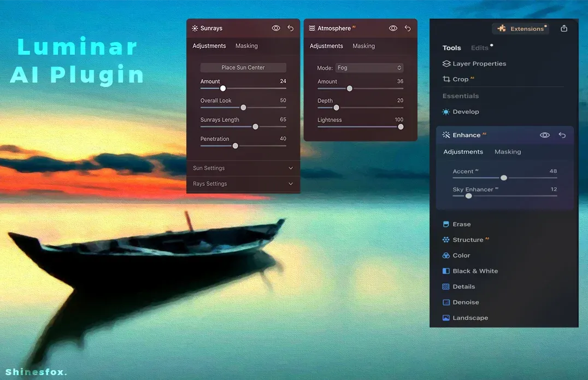Expand Rays Settings section
The height and width of the screenshot is (380, 588).
click(243, 184)
